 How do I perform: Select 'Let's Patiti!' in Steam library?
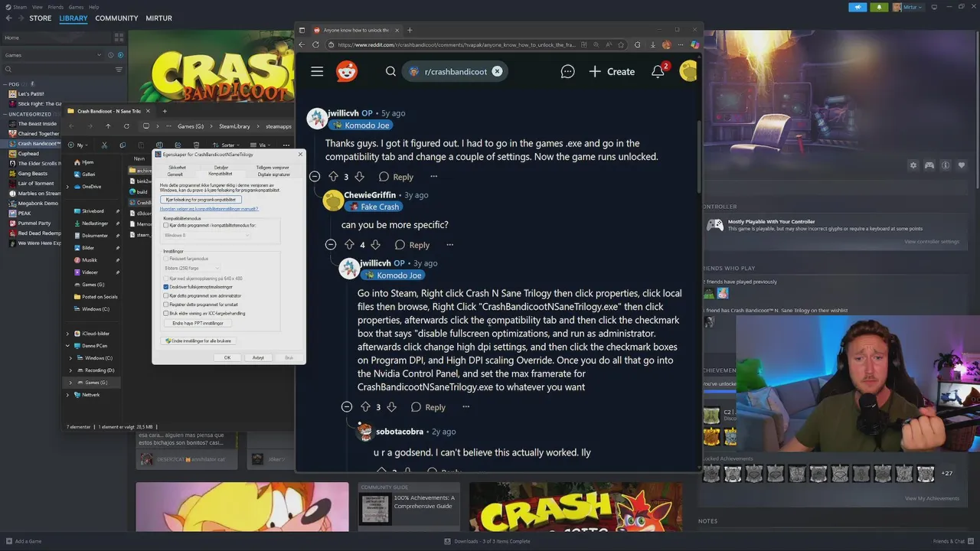coord(31,94)
